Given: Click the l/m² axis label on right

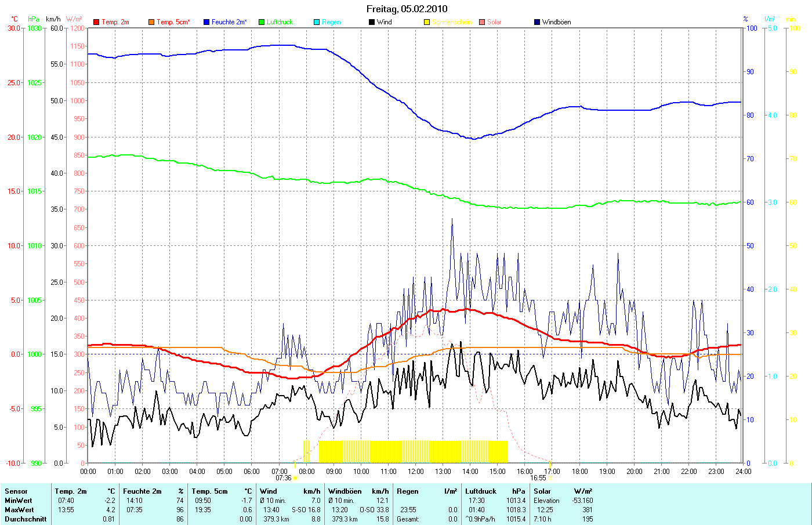Looking at the screenshot, I should click(770, 19).
